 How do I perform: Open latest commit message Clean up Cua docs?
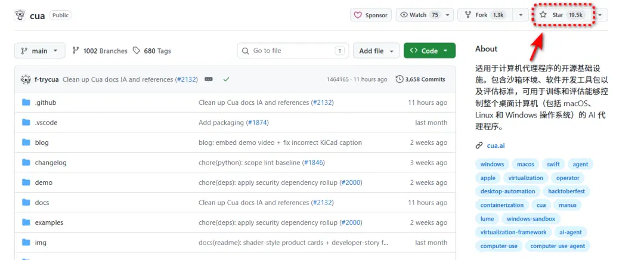point(130,79)
